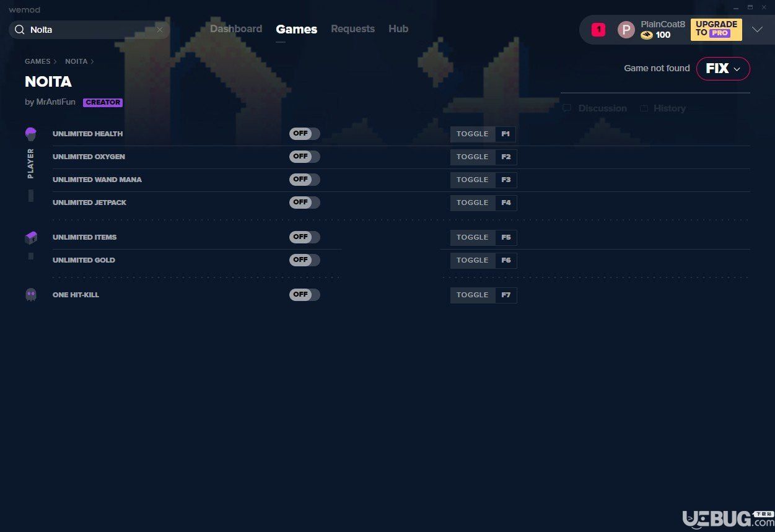Image resolution: width=775 pixels, height=532 pixels.
Task: Click TOGGLE hotkey button for F7
Action: coord(473,295)
